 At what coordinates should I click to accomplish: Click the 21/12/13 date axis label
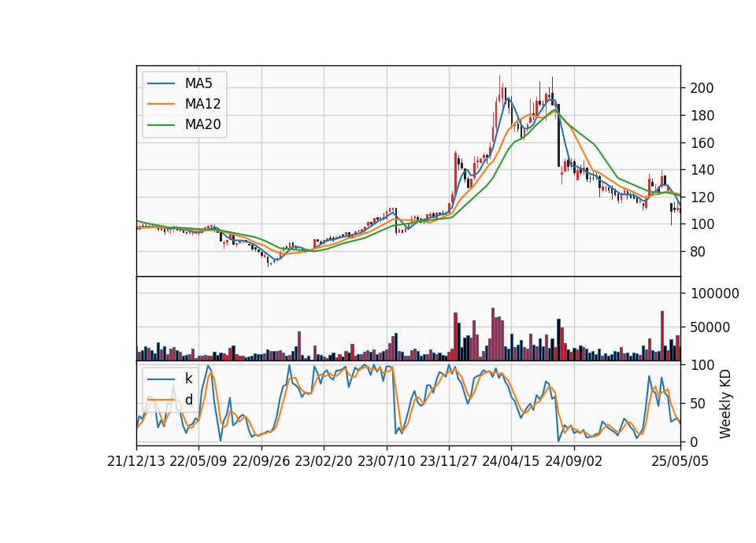pos(136,461)
